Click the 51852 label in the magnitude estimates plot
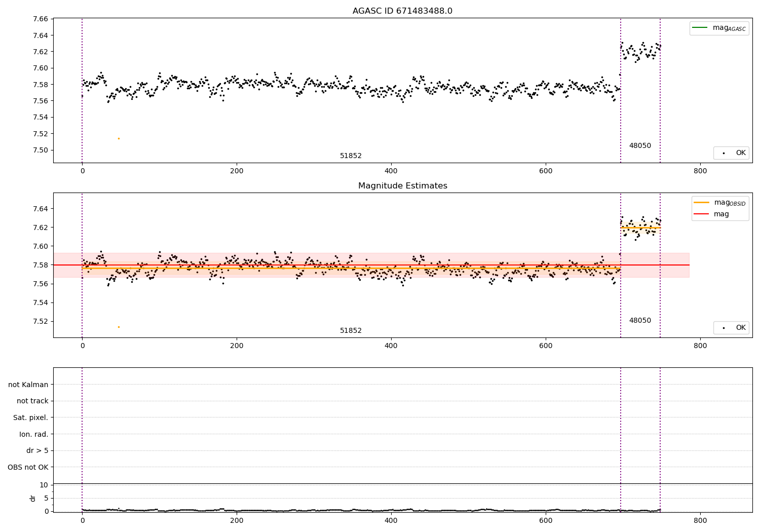The height and width of the screenshot is (532, 760). point(351,331)
